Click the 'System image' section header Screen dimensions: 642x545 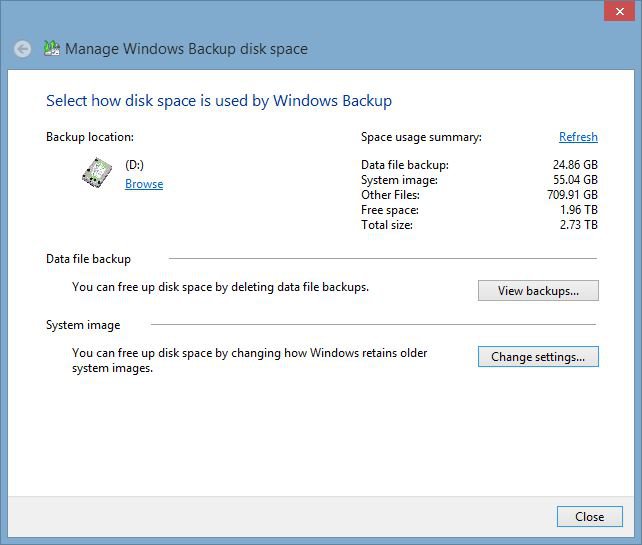point(83,325)
